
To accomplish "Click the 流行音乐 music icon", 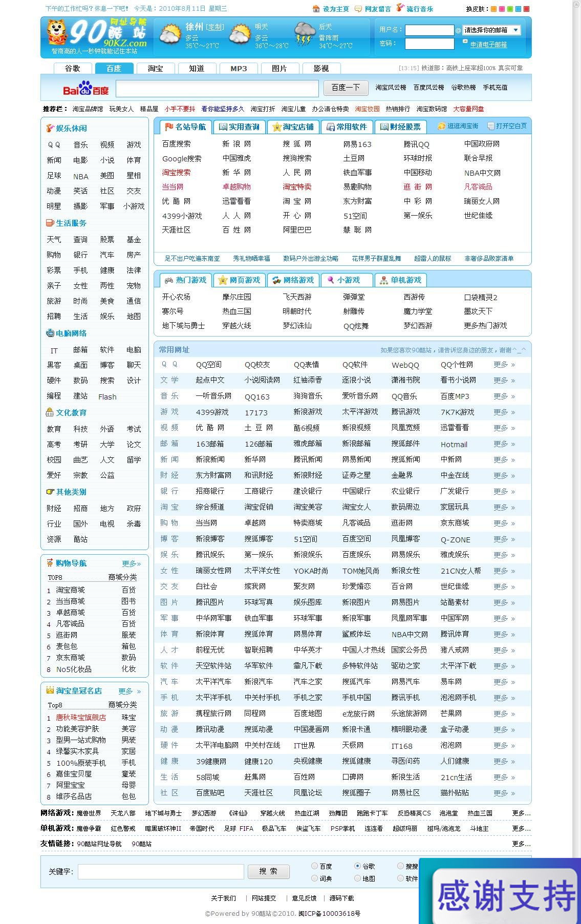I will pos(400,8).
